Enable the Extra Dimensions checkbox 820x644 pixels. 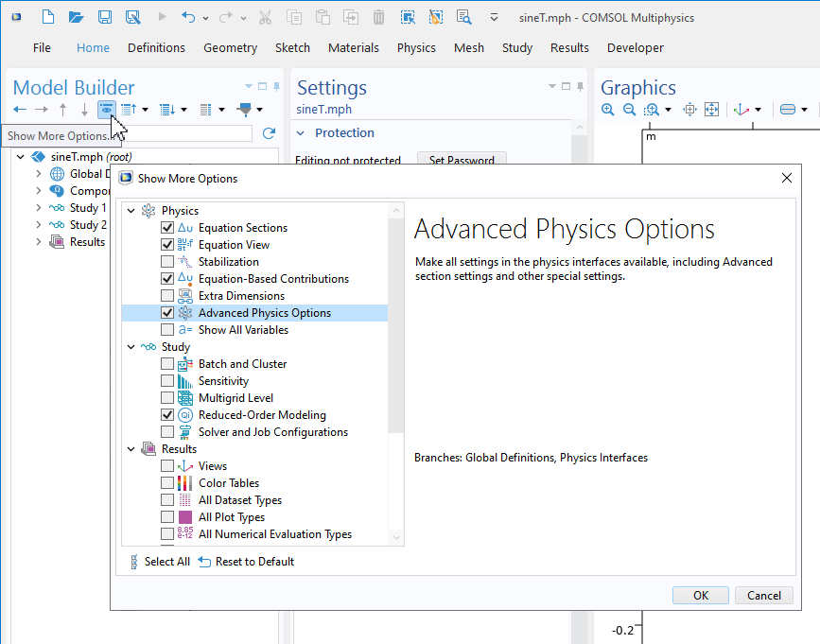coord(167,296)
